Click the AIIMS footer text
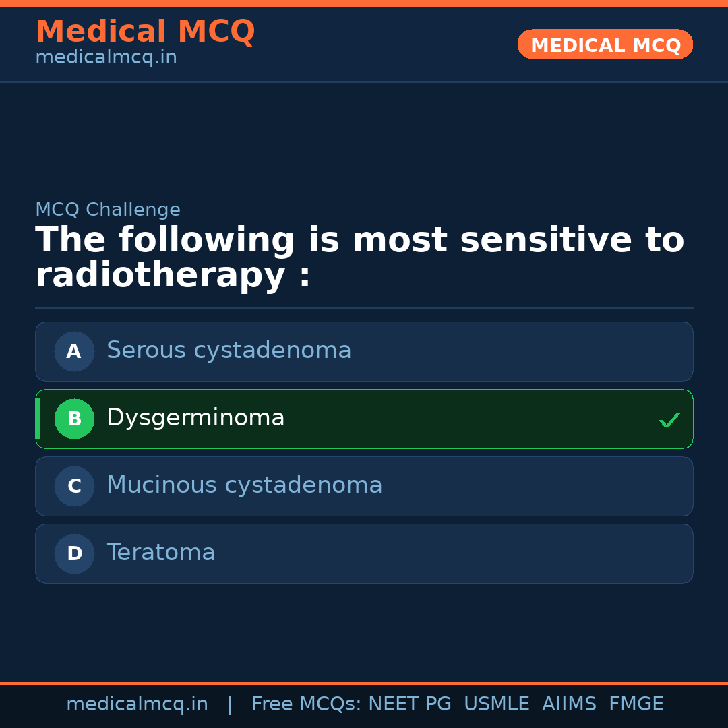728x728 pixels. coord(569,704)
